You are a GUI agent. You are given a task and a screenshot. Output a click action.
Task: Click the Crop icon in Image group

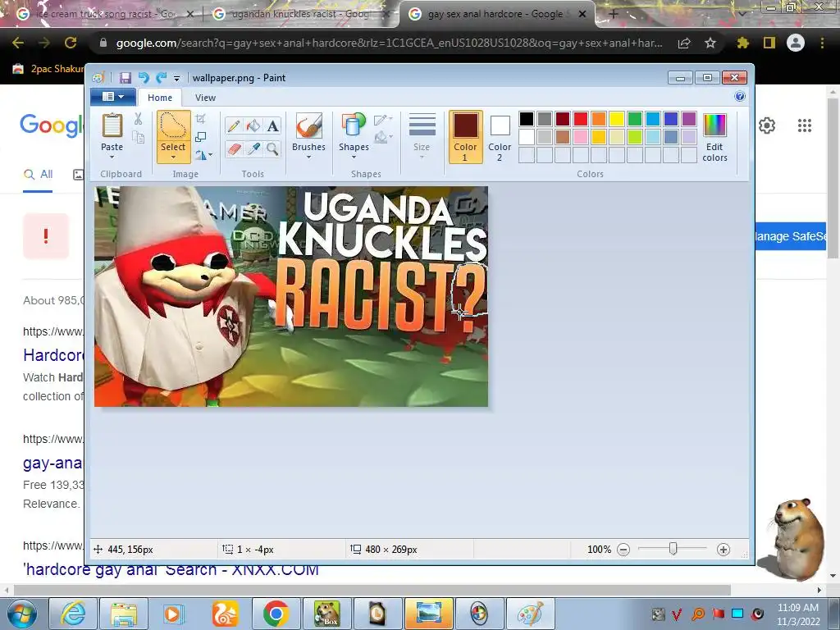(x=201, y=118)
